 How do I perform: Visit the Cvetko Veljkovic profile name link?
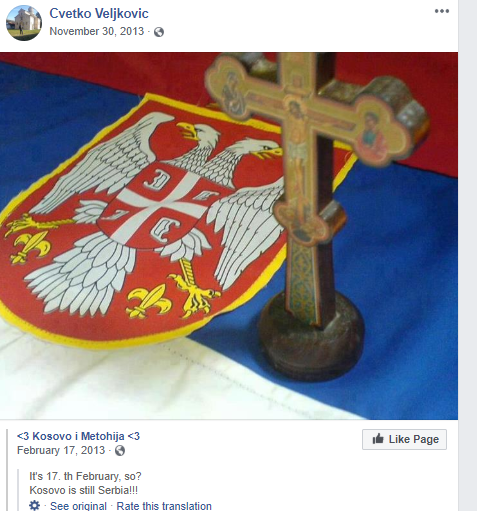(99, 14)
